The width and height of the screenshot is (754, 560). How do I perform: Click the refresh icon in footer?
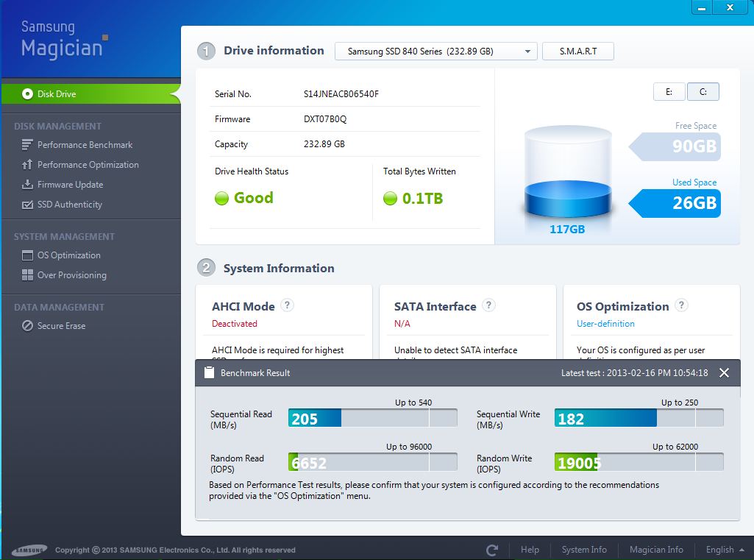pyautogui.click(x=491, y=550)
